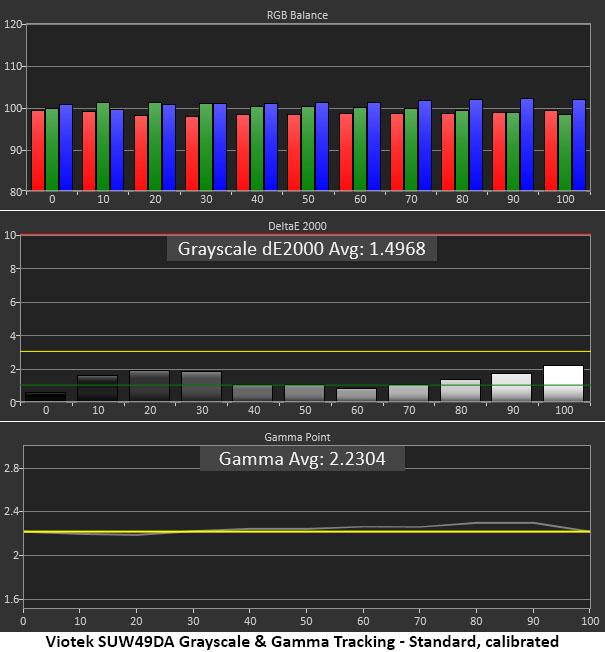Screen dimensions: 605x652
Task: Pick the green bar at 40 in RGB Balance
Action: click(257, 149)
